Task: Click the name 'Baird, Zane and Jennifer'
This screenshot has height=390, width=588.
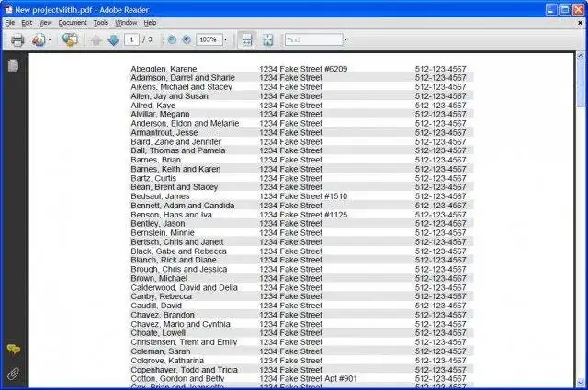Action: click(x=175, y=142)
